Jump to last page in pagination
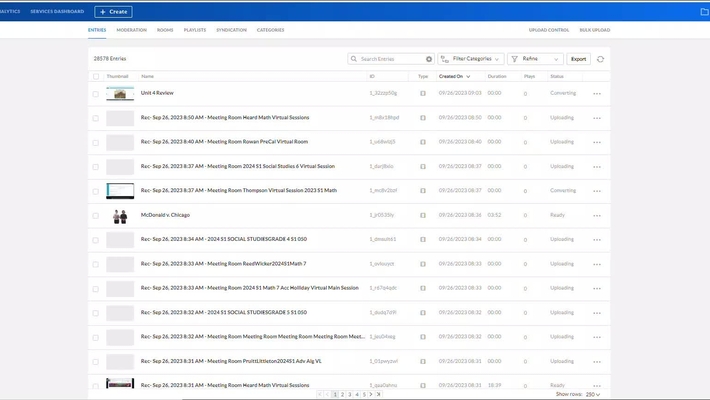Viewport: 710px width, 400px height. pos(379,395)
